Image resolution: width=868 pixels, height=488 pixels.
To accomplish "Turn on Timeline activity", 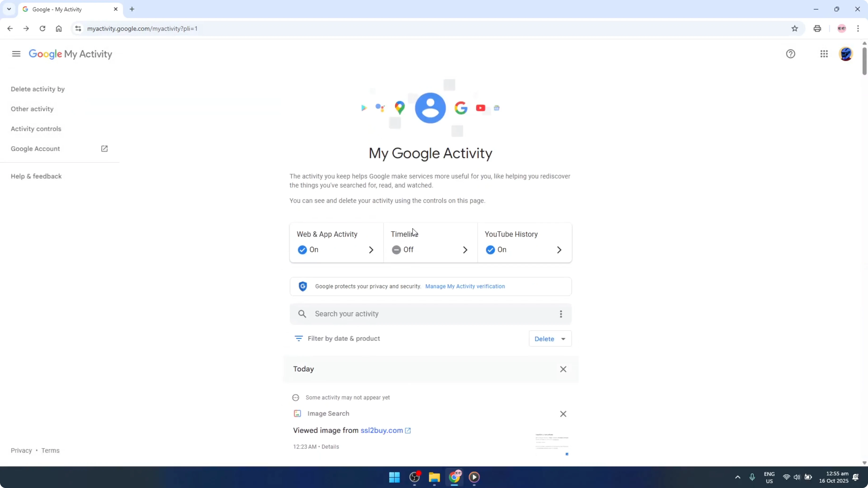I will (396, 250).
